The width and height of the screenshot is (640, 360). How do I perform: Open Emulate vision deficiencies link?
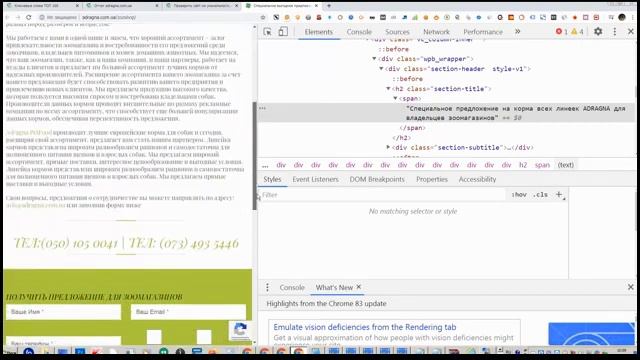coord(365,327)
